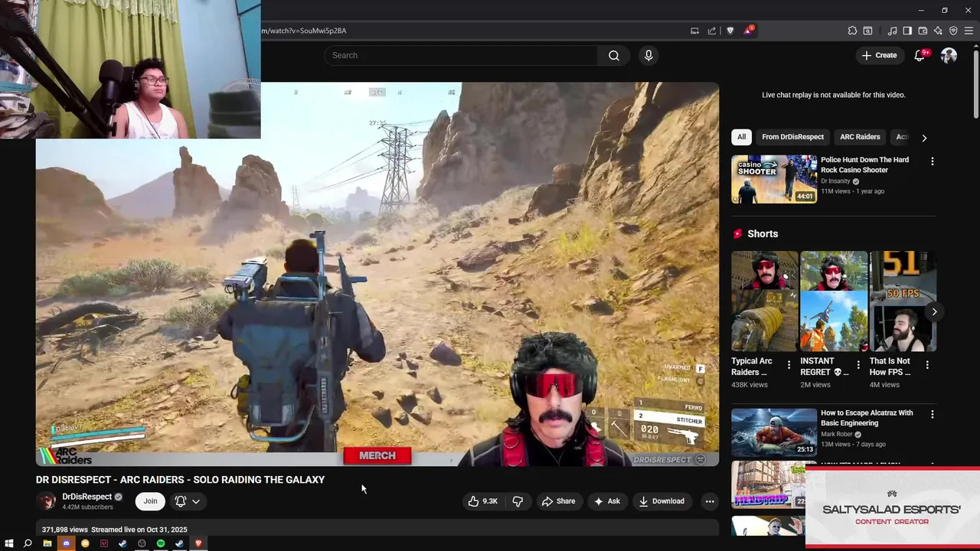This screenshot has width=980, height=551.
Task: Click the MERCH overlay button in video
Action: (x=377, y=455)
